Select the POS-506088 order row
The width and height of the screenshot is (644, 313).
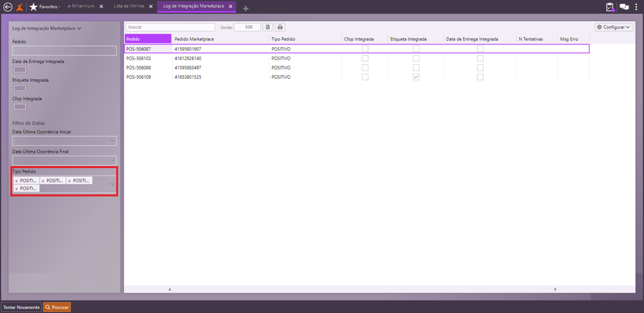[357, 67]
